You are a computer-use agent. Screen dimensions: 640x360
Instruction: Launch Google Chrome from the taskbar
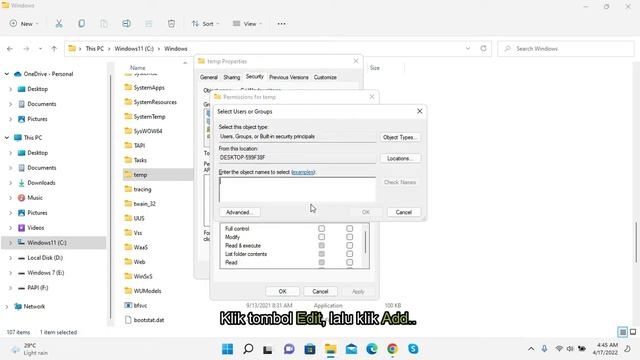pyautogui.click(x=392, y=349)
